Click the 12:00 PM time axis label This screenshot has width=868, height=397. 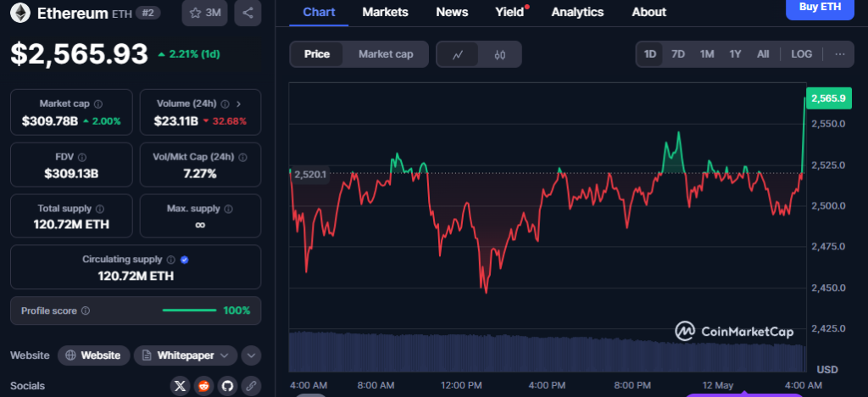coord(462,385)
